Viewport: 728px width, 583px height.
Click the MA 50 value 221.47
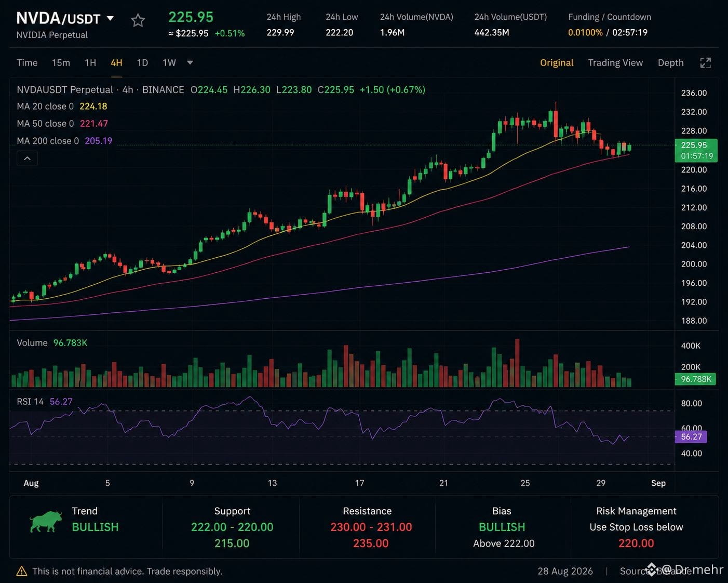[94, 124]
